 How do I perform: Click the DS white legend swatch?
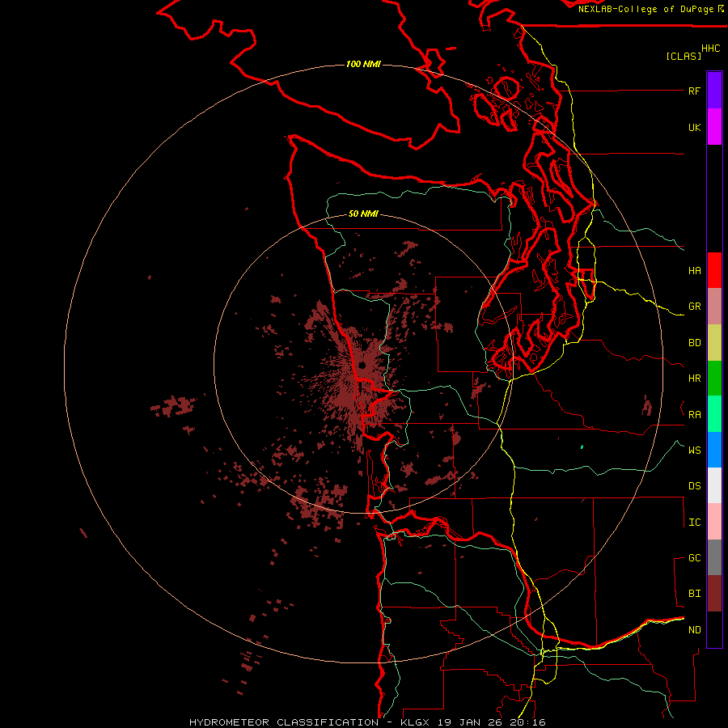coord(714,485)
